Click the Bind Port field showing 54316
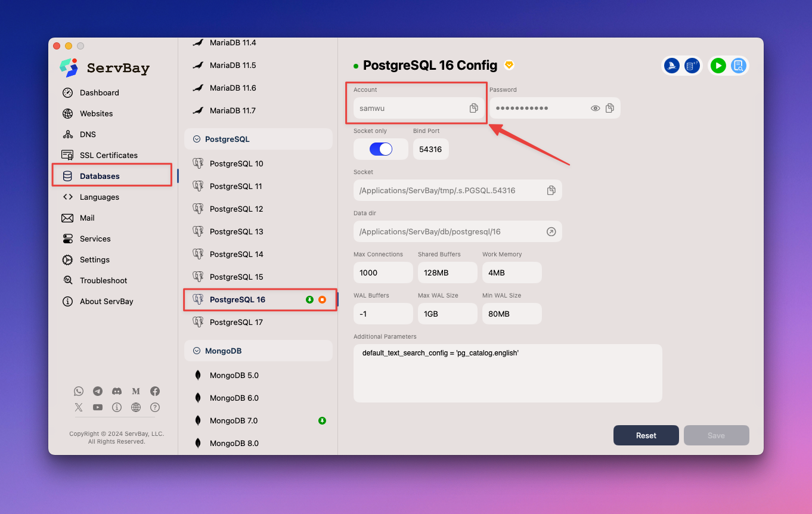The width and height of the screenshot is (812, 514). click(430, 149)
